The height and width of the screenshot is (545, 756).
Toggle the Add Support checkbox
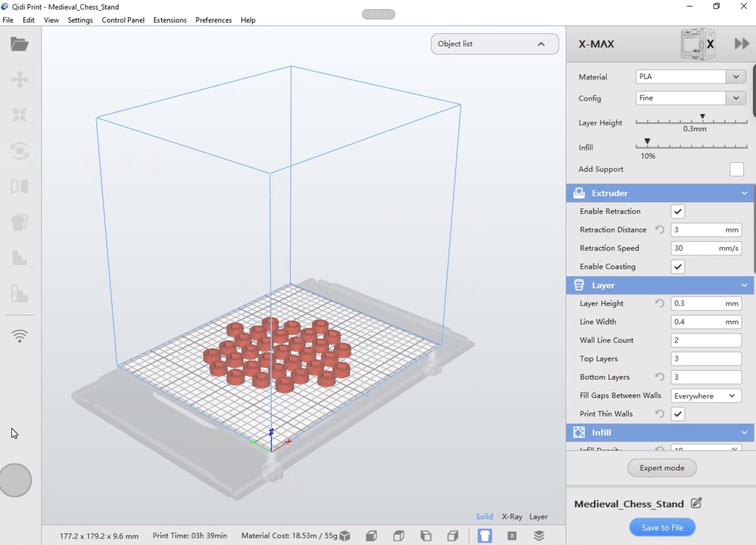tap(737, 169)
